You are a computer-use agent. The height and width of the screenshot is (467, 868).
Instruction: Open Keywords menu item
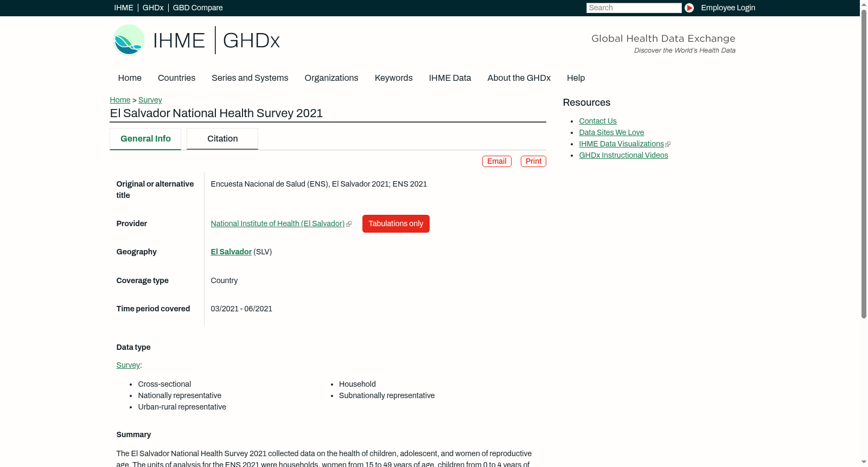[393, 78]
